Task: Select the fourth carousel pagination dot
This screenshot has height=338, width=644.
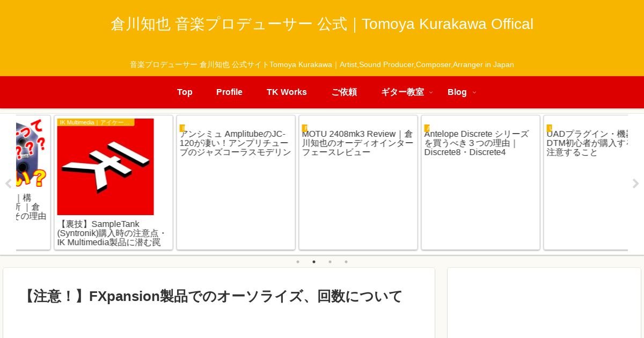Action: click(x=346, y=262)
